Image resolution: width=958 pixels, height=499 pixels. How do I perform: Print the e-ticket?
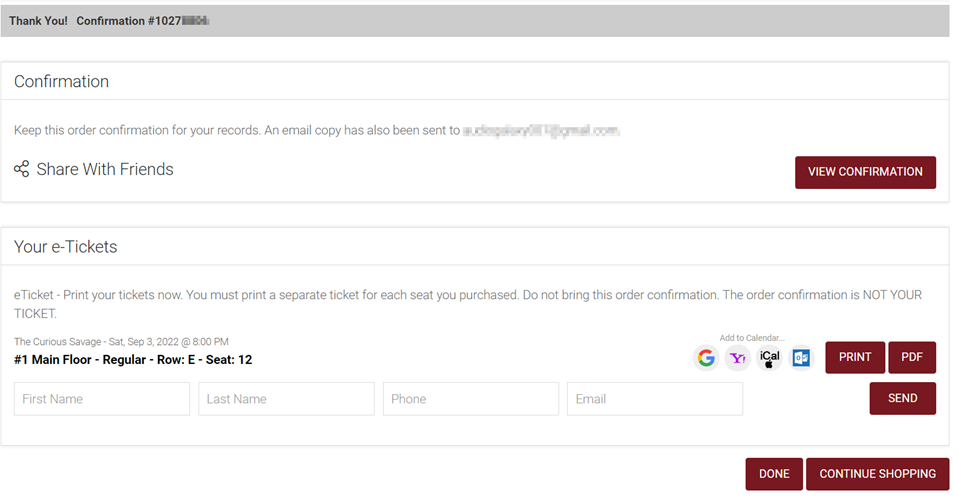(854, 357)
